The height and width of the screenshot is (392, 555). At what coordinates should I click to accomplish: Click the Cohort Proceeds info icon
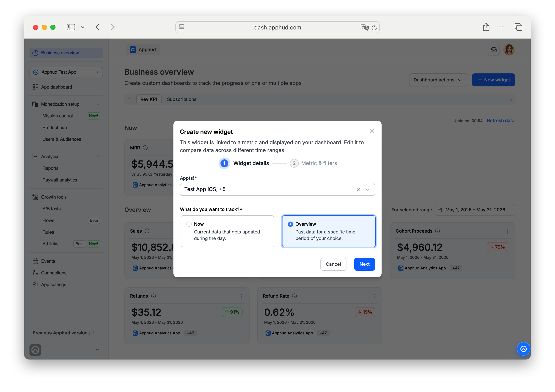coord(437,231)
